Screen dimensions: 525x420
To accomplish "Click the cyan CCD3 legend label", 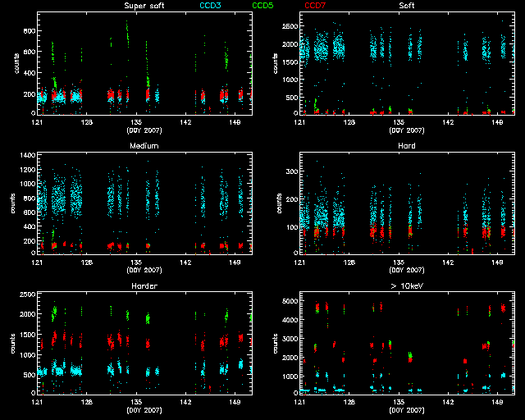I will (x=212, y=7).
